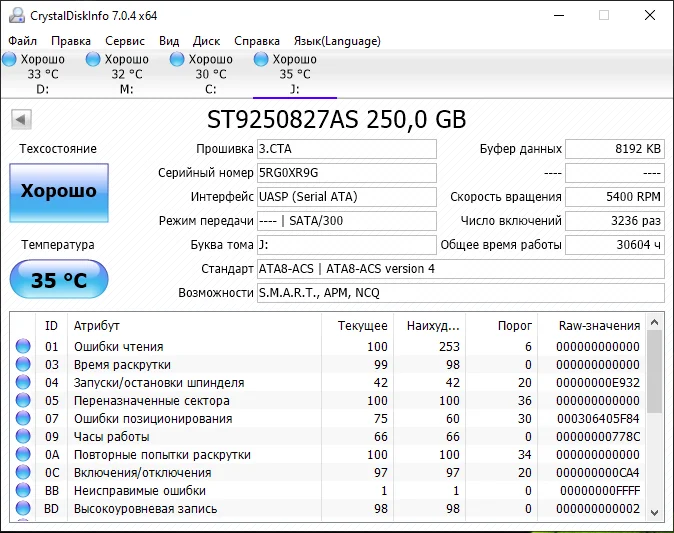The image size is (674, 533).
Task: Click status icon of attribute 04 Запуски/остановки шпинделя
Action: pyautogui.click(x=23, y=382)
